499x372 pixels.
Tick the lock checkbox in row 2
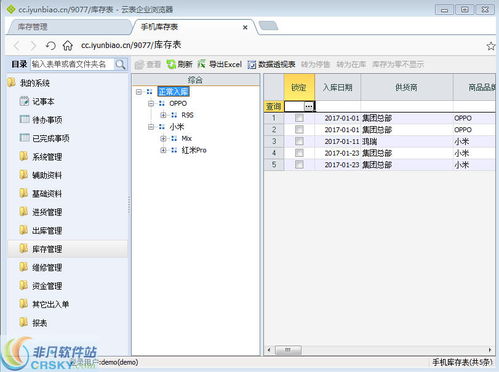[x=299, y=129]
